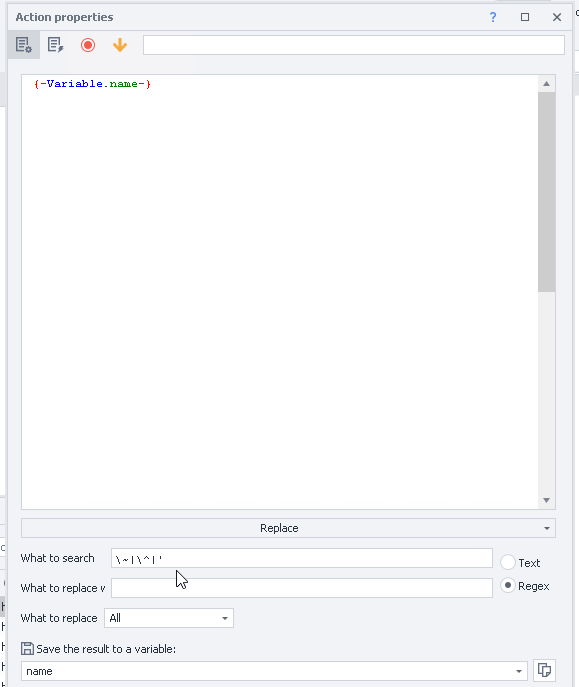The height and width of the screenshot is (687, 579).
Task: Click the save floppy disk icon
Action: coord(27,648)
